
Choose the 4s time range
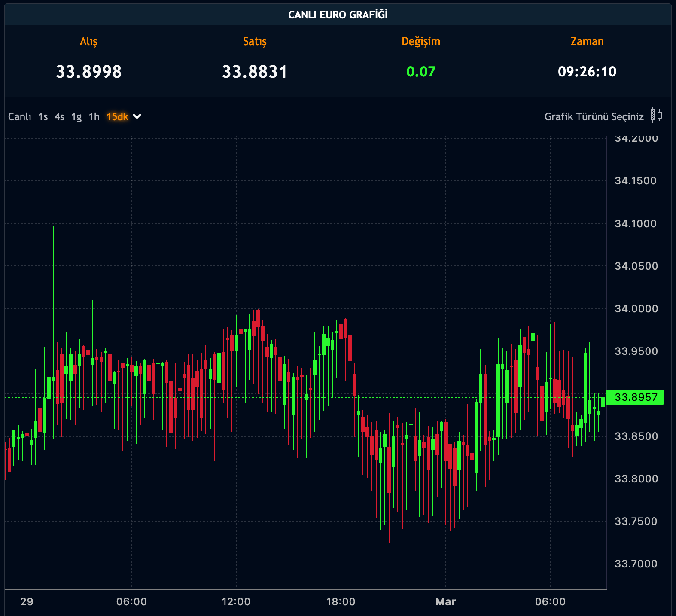point(59,117)
